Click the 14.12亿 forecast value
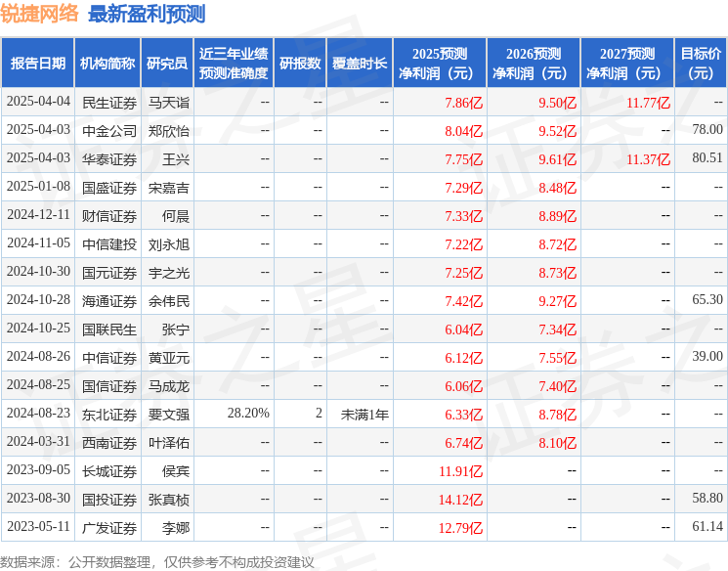The height and width of the screenshot is (571, 728). 461,500
